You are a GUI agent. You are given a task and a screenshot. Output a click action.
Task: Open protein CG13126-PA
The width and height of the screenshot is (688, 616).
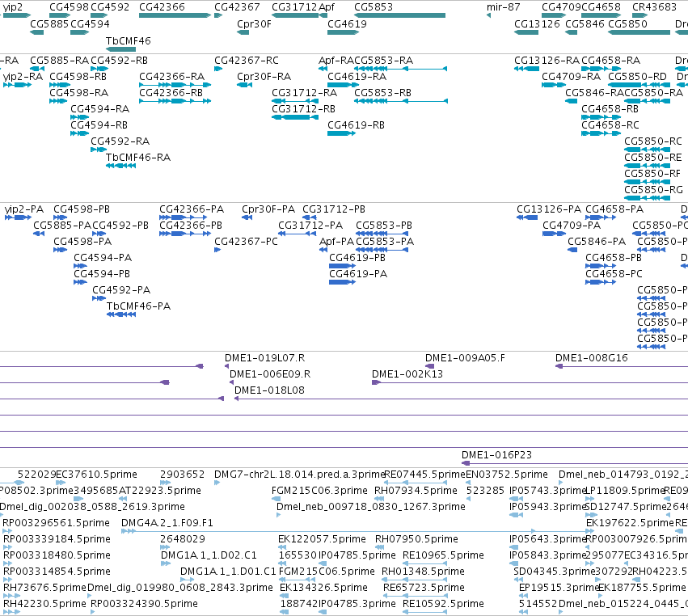(548, 209)
